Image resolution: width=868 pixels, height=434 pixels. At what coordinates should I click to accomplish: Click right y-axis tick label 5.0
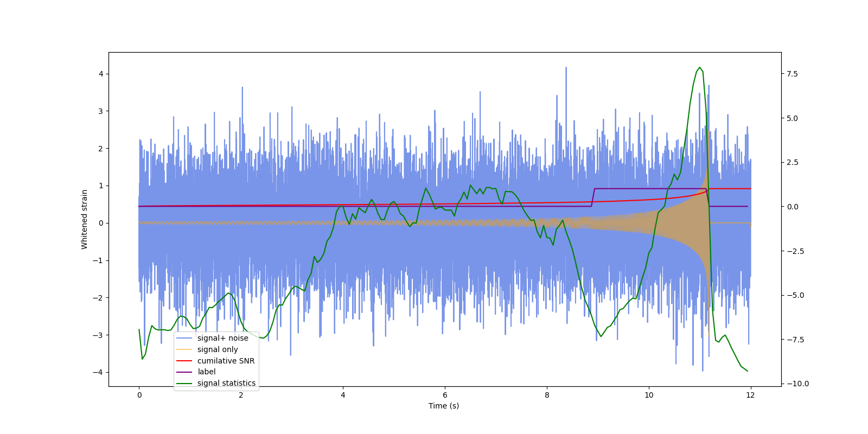792,118
